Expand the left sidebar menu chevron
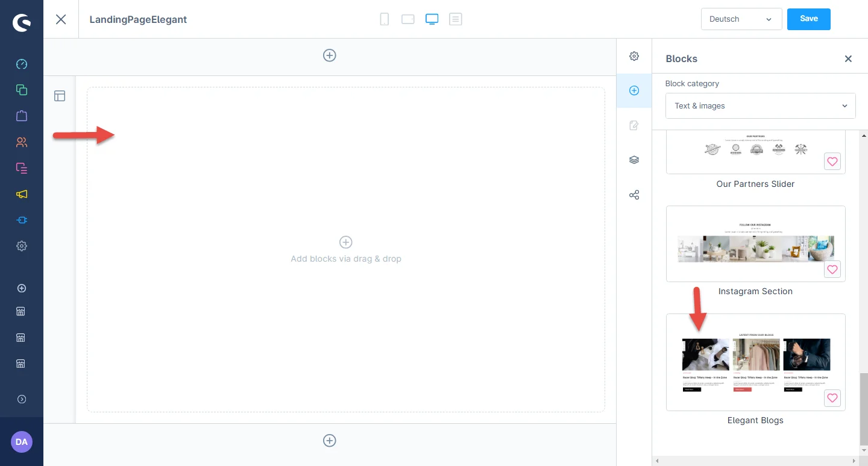868x466 pixels. click(22, 399)
